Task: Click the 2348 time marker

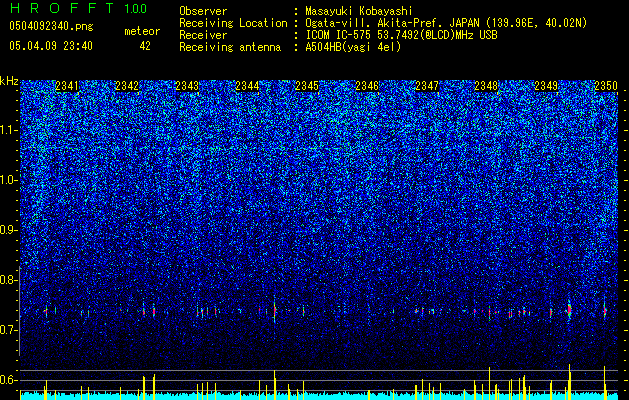Action: click(486, 86)
